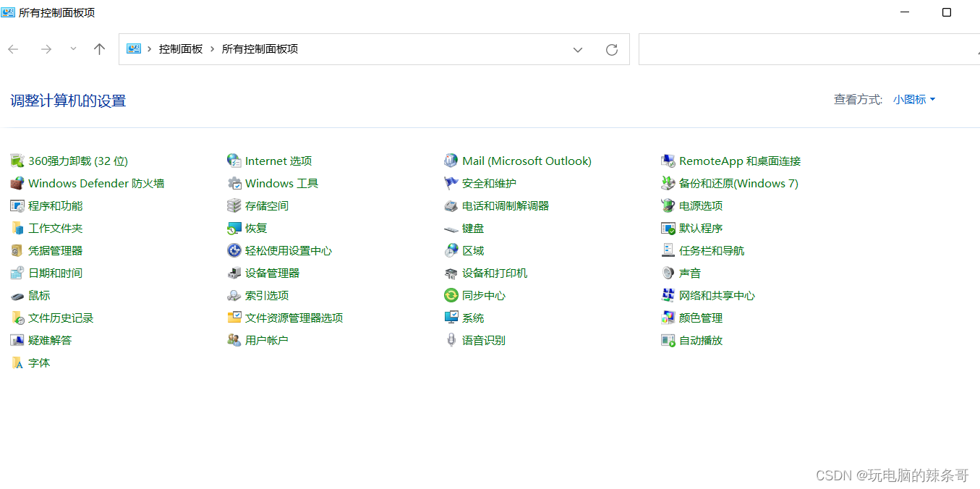Click the 控制面板 breadcrumb segment
The width and height of the screenshot is (980, 489).
click(181, 49)
